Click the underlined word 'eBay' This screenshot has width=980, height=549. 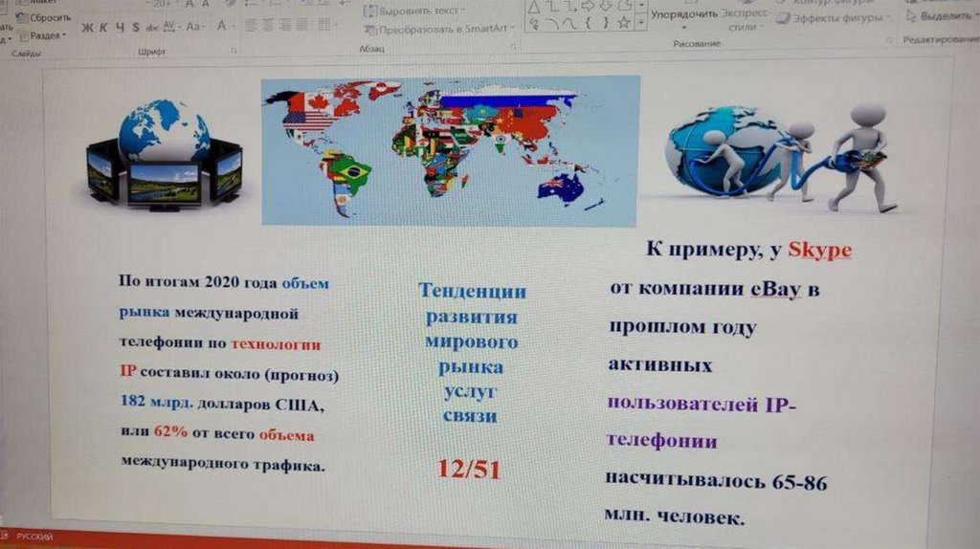coord(775,289)
